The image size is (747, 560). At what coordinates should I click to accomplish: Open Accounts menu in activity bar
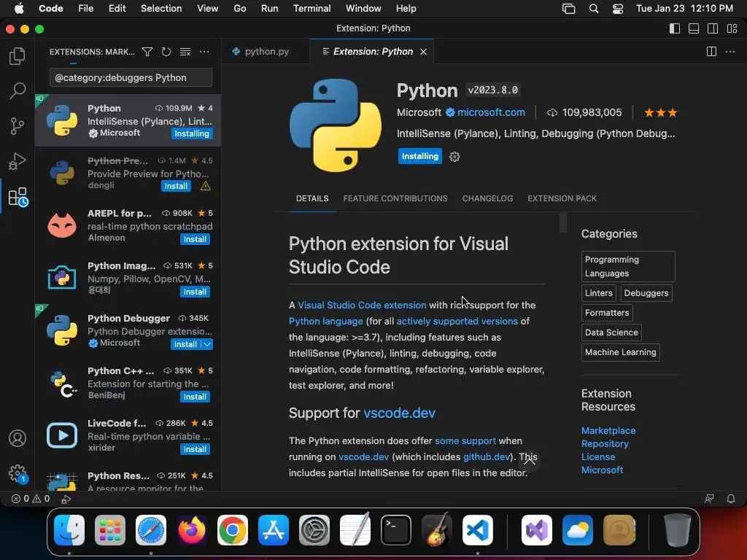click(18, 438)
